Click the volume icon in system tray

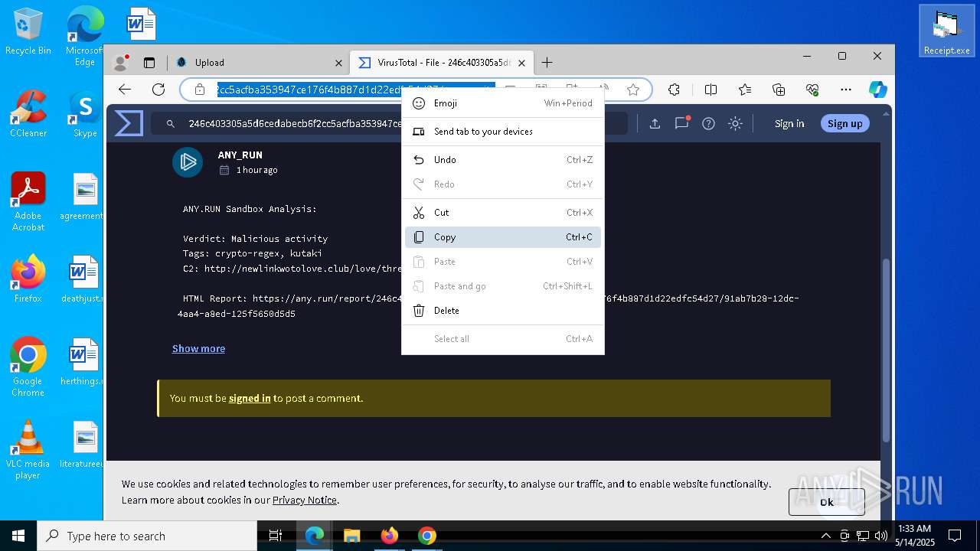(881, 536)
